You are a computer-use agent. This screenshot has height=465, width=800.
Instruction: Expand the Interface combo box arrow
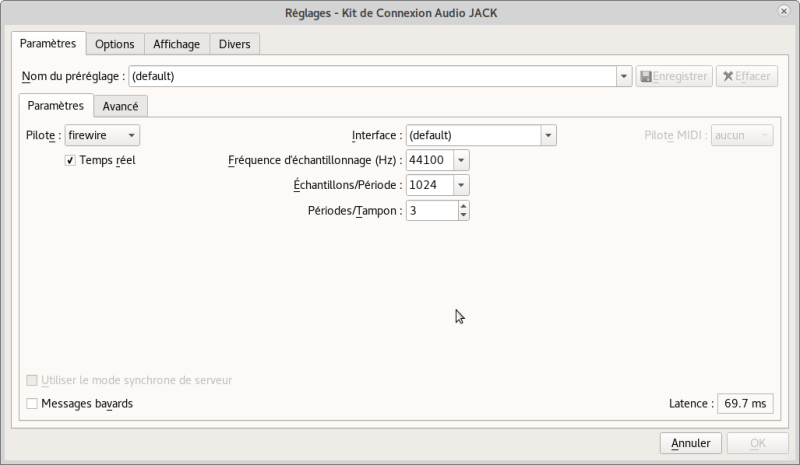548,135
